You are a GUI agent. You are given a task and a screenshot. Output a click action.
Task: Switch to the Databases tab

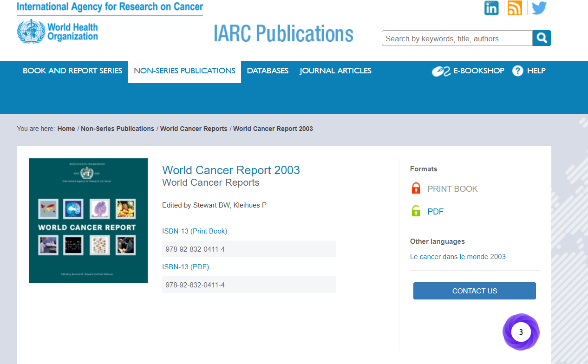[268, 71]
